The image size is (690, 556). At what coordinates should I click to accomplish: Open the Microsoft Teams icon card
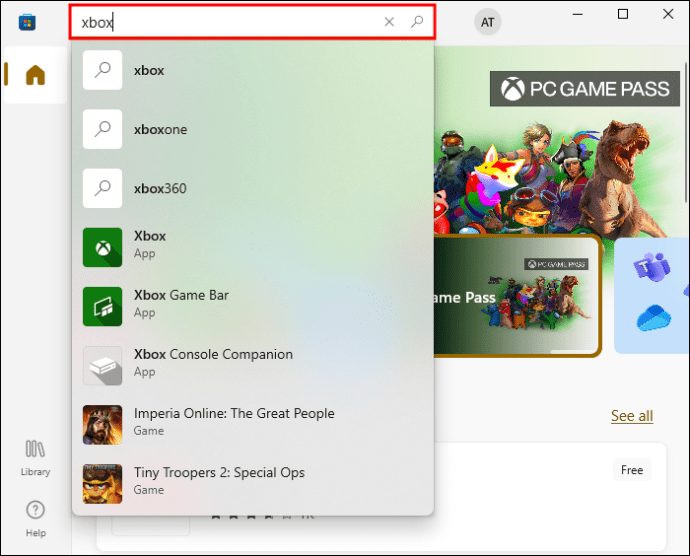point(652,267)
